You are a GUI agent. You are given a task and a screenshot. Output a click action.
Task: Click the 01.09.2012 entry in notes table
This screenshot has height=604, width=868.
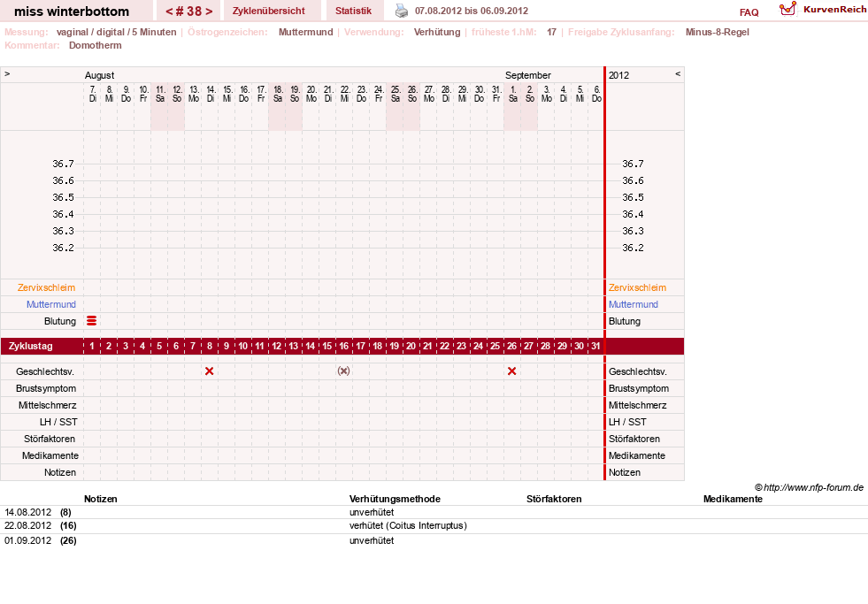pyautogui.click(x=27, y=540)
